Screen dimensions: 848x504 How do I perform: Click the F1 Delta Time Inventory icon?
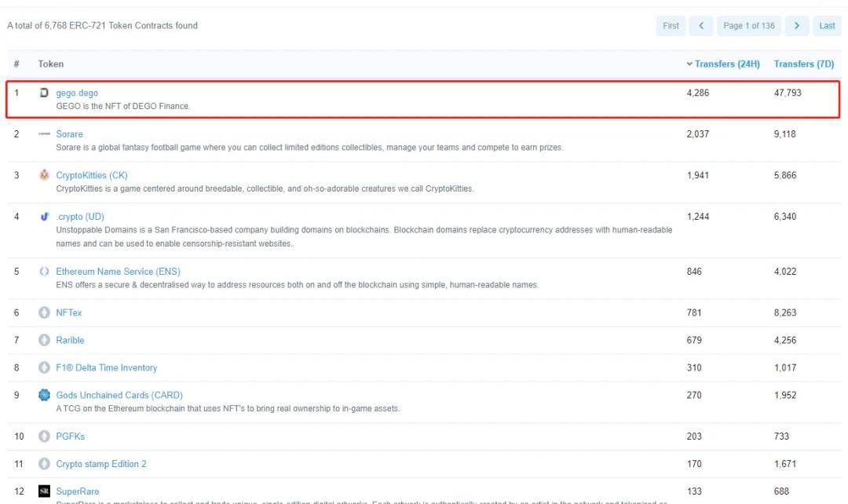pyautogui.click(x=44, y=367)
